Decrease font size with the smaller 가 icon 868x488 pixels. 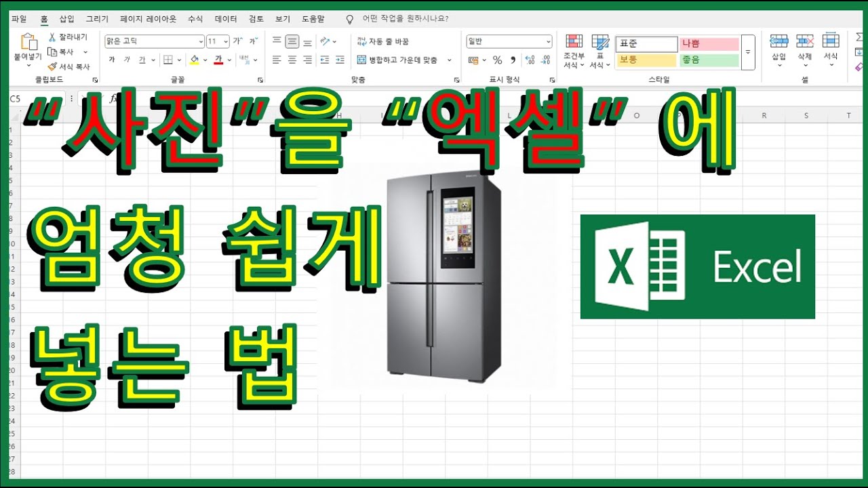(x=253, y=41)
